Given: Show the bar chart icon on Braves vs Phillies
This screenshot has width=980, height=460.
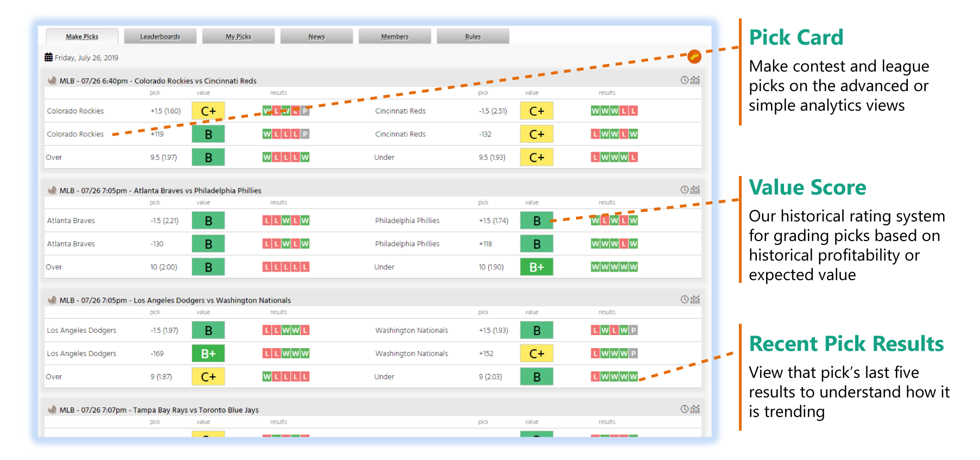Looking at the screenshot, I should point(695,190).
